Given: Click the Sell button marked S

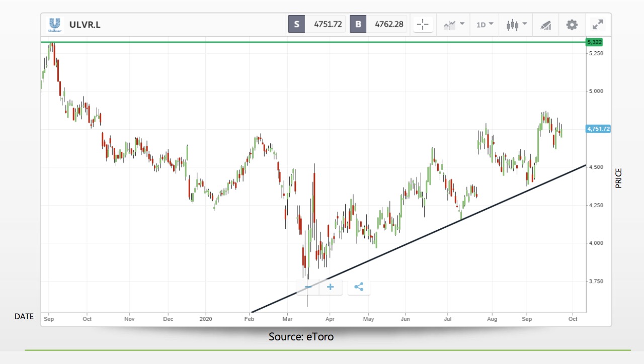Looking at the screenshot, I should tap(296, 24).
